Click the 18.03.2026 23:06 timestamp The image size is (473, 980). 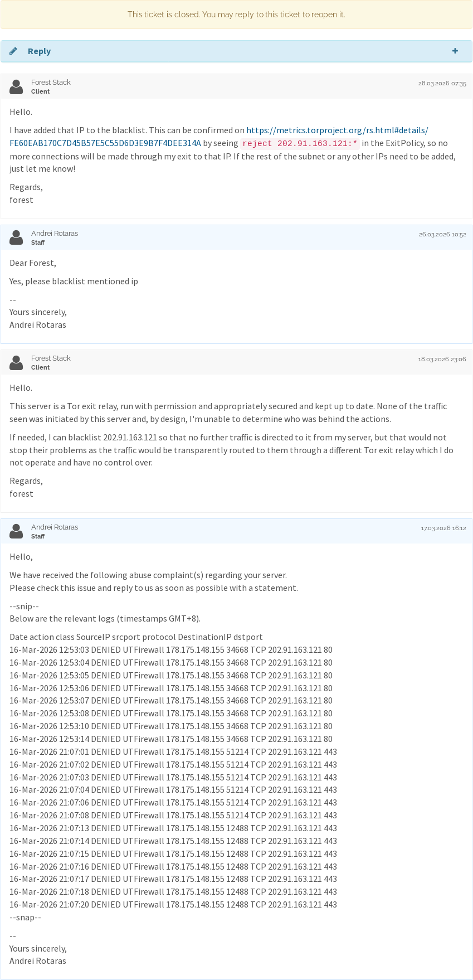(442, 359)
